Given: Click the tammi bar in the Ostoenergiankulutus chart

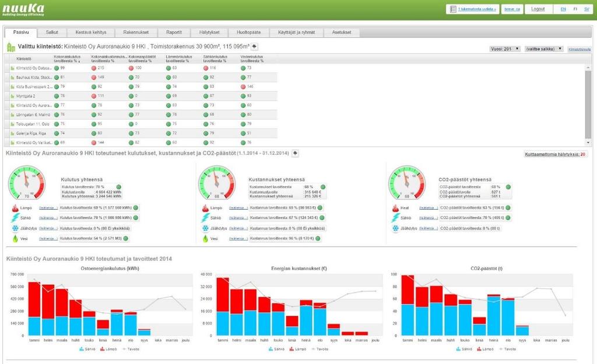Looking at the screenshot, I should tap(34, 309).
